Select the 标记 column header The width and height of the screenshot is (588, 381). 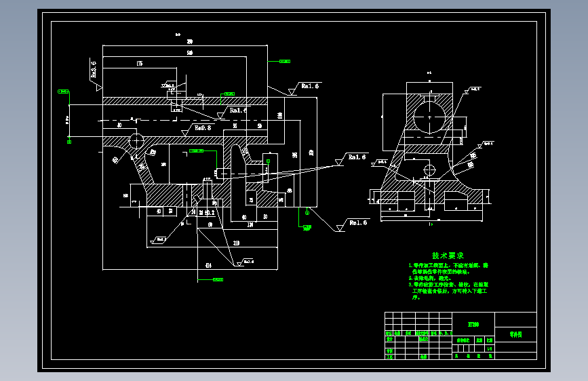click(389, 334)
